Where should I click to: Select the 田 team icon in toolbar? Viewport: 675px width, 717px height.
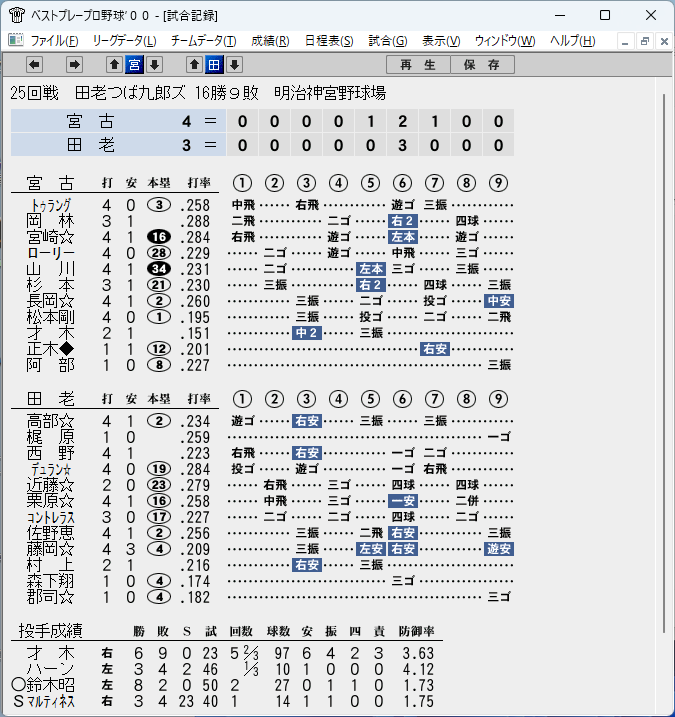(x=214, y=64)
